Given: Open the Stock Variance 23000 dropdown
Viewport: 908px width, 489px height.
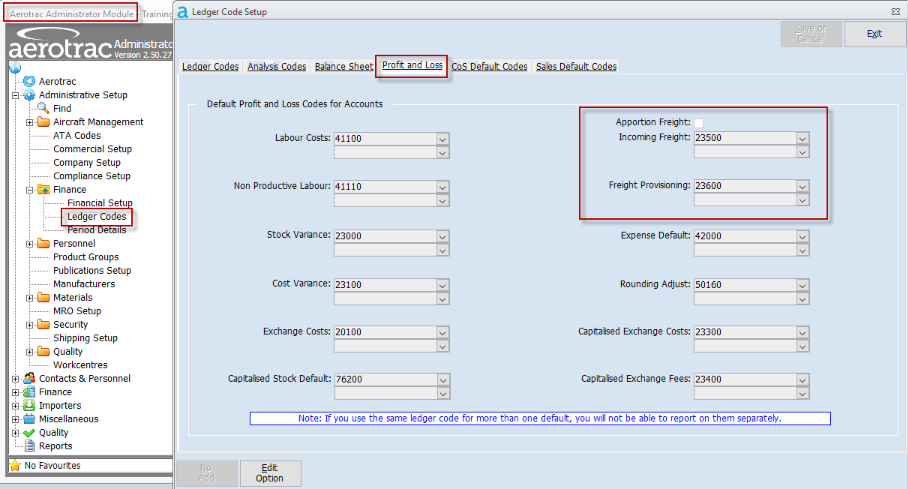Looking at the screenshot, I should point(442,236).
